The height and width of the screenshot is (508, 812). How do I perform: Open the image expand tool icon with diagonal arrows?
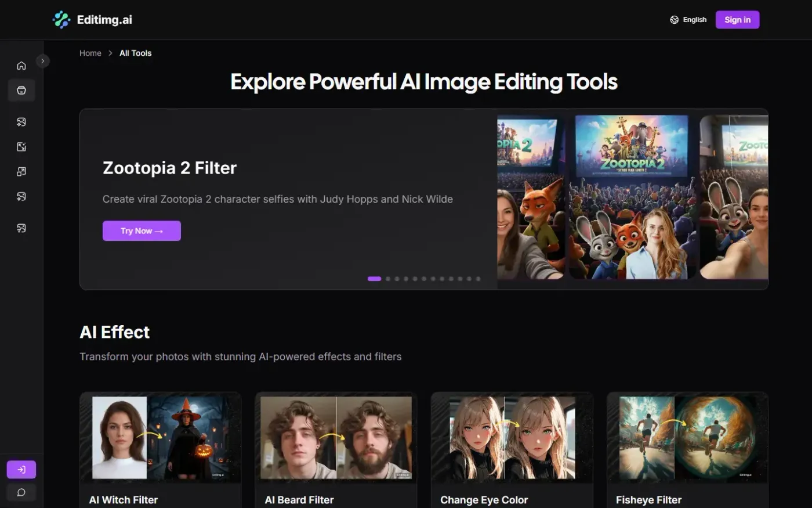pos(21,147)
